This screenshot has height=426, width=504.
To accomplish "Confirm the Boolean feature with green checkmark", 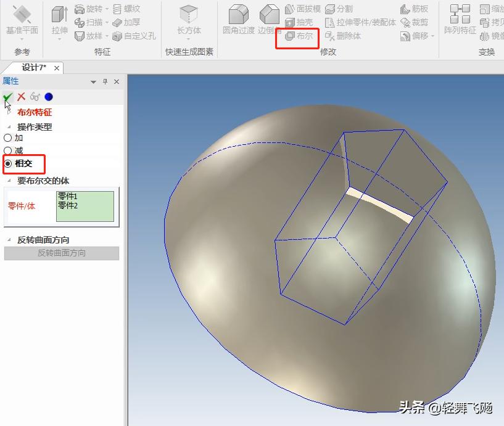I will point(8,97).
